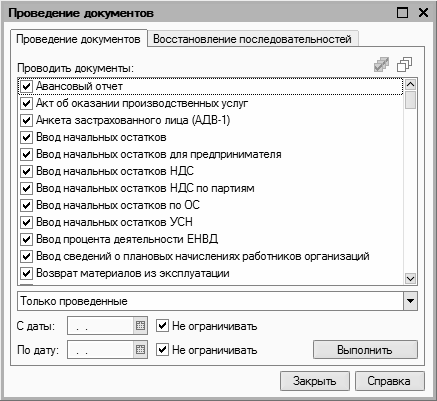This screenshot has width=437, height=401.
Task: Disable Не ограничивать for С даты
Action: click(162, 326)
